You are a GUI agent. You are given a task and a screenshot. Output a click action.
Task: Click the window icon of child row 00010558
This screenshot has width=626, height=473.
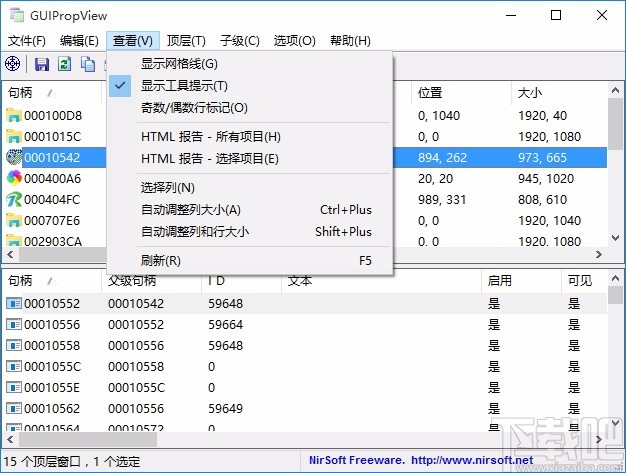click(x=14, y=345)
